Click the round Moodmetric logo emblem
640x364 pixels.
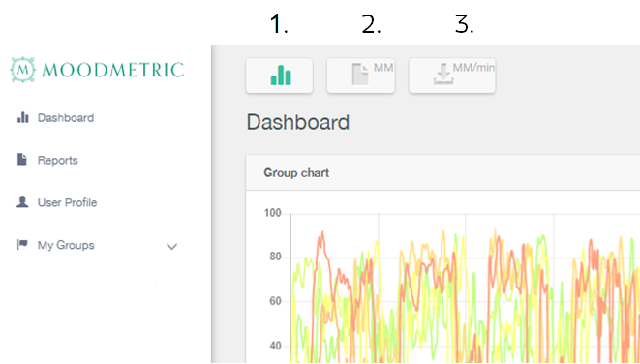[23, 70]
